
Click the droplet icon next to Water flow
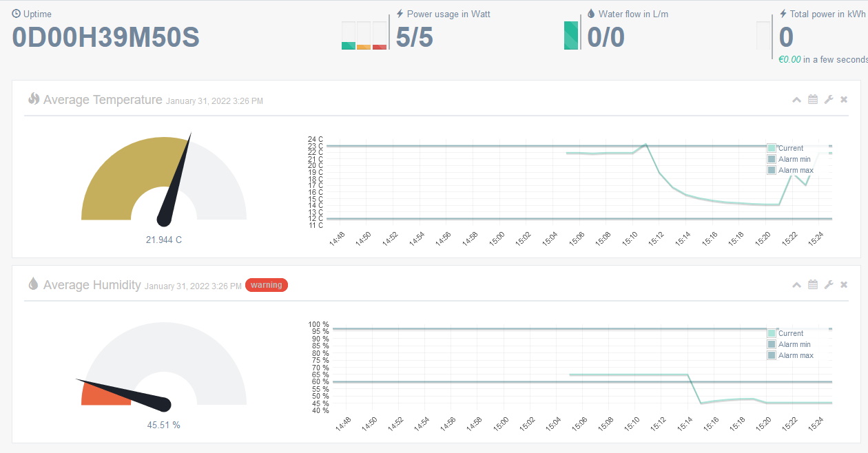coord(591,14)
